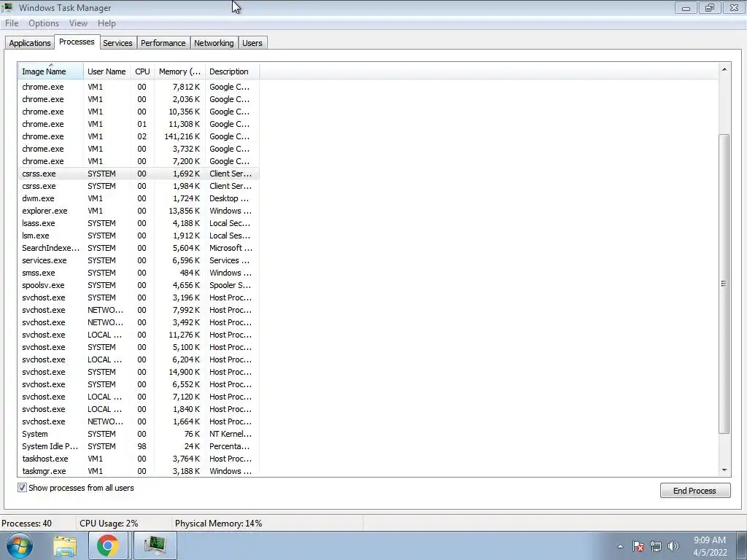
Task: Open Google Chrome from the taskbar
Action: pos(108,546)
